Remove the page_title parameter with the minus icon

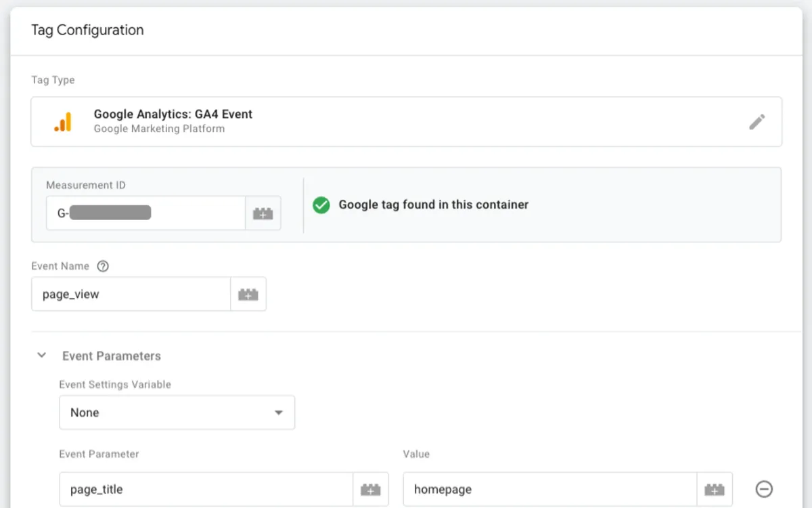(763, 488)
